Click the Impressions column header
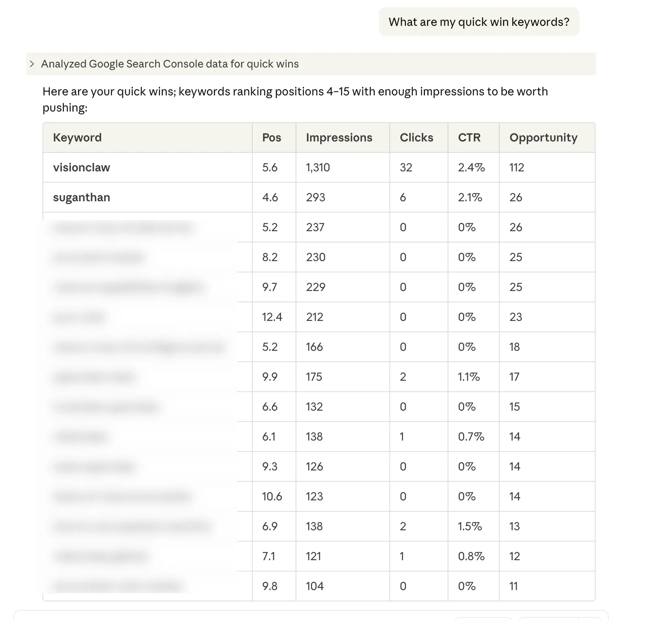The height and width of the screenshot is (620, 672). click(339, 137)
